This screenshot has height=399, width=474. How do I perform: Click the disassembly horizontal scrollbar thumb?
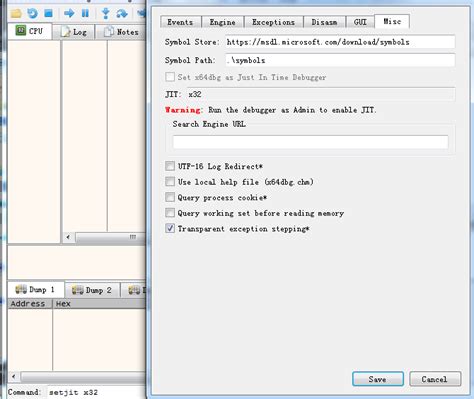(x=110, y=237)
